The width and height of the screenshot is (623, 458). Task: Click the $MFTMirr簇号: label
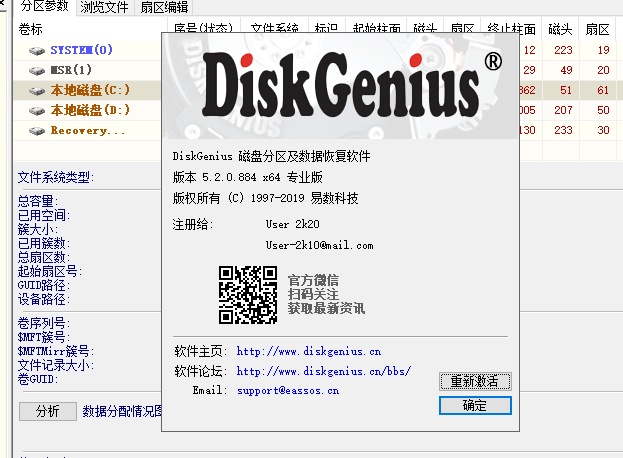click(56, 351)
